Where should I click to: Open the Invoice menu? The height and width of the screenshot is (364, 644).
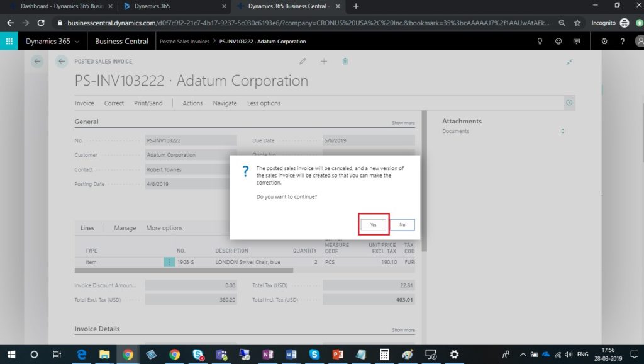[x=84, y=103]
